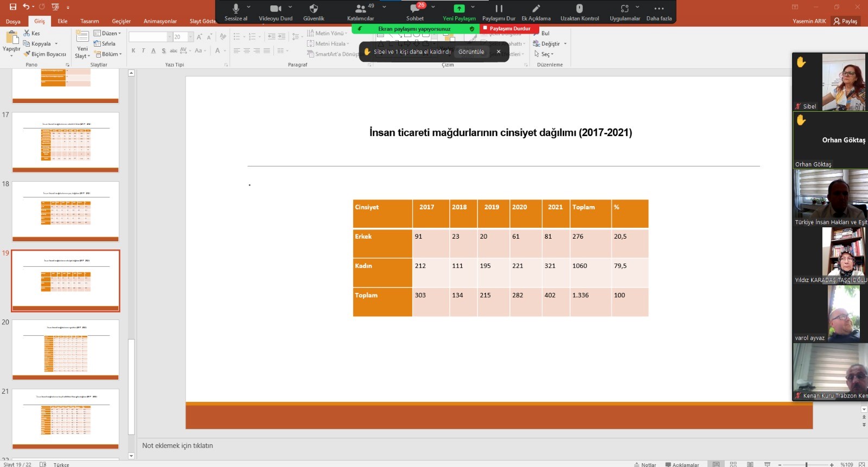Click Görüntüle in raised-hand notification

pyautogui.click(x=471, y=52)
